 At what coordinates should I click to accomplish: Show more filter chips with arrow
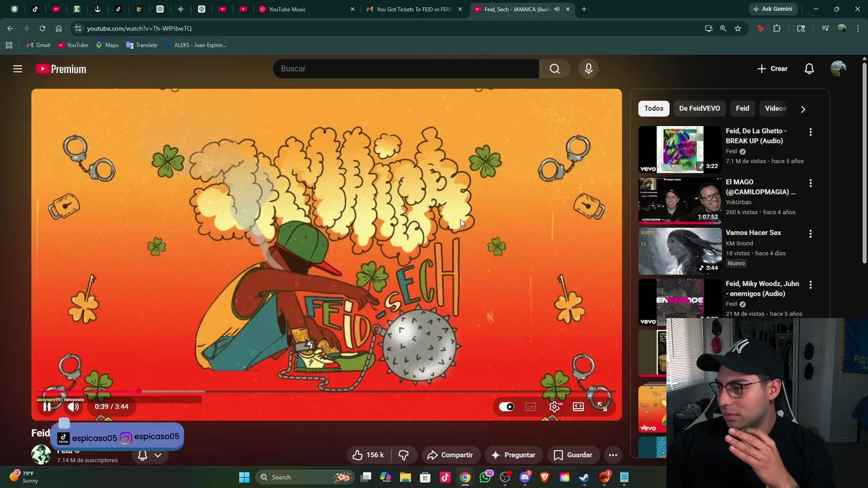click(803, 108)
